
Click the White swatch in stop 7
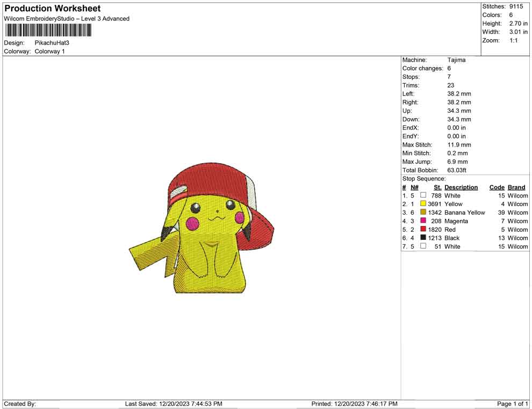click(423, 246)
